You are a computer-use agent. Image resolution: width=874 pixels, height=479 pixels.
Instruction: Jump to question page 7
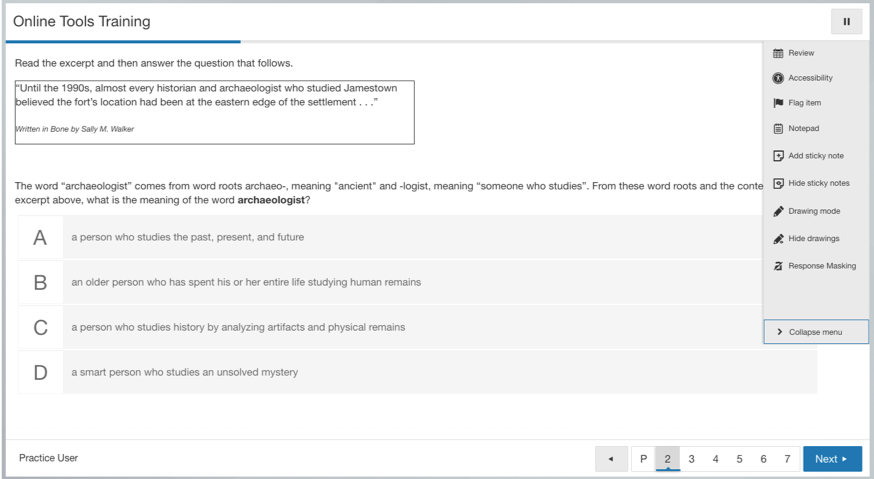[x=787, y=459]
